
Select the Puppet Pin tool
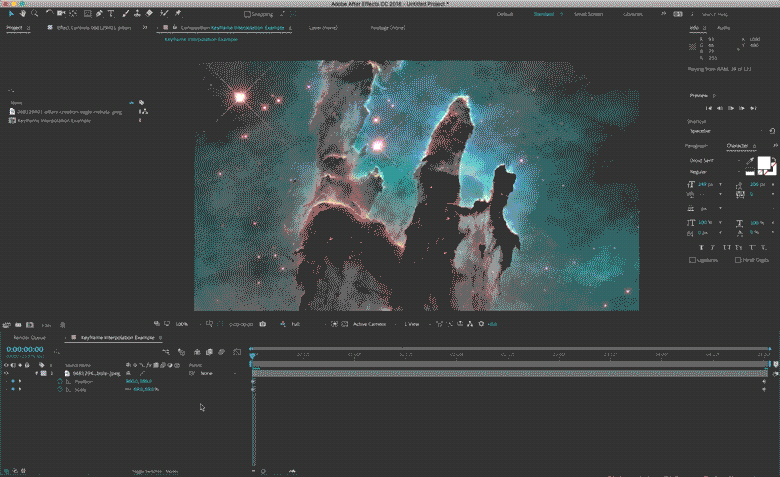[177, 14]
